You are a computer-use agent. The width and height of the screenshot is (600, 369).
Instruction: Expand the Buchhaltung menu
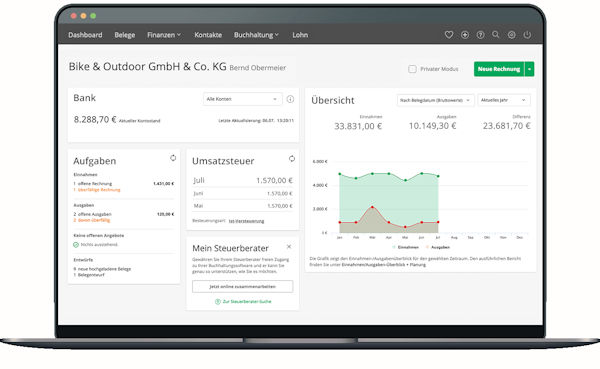[256, 35]
